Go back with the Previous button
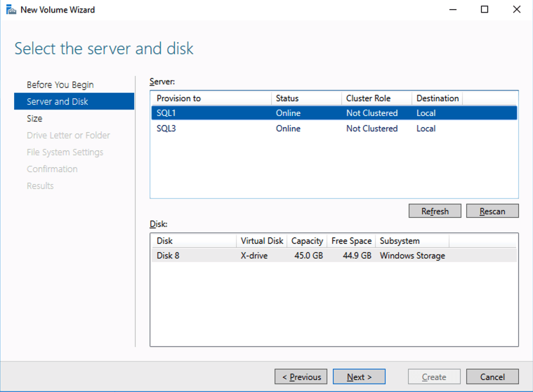The width and height of the screenshot is (533, 392). [x=301, y=377]
